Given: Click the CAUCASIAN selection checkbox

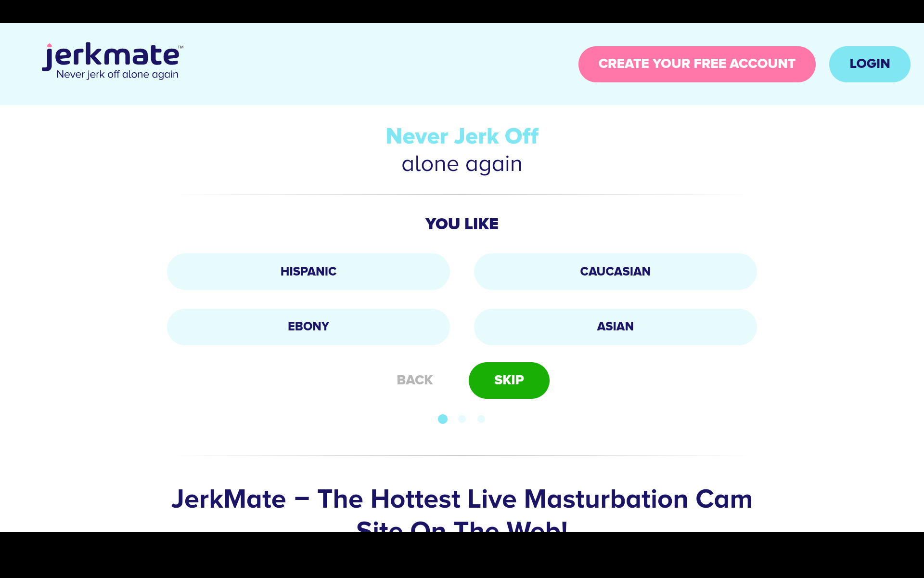Looking at the screenshot, I should (616, 272).
